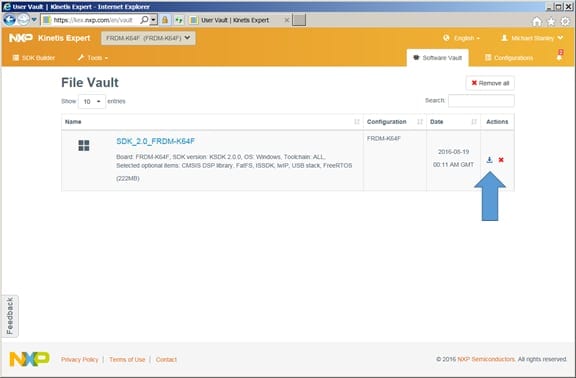Click the browser URL address field

(x=93, y=20)
